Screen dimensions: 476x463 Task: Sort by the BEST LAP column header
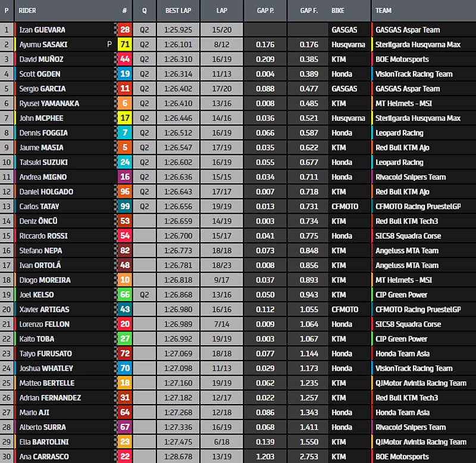point(177,11)
